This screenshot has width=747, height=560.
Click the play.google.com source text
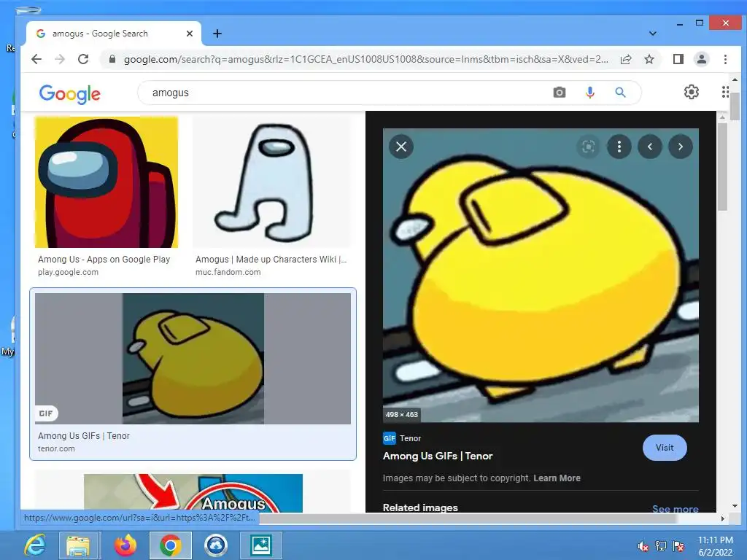pyautogui.click(x=68, y=272)
